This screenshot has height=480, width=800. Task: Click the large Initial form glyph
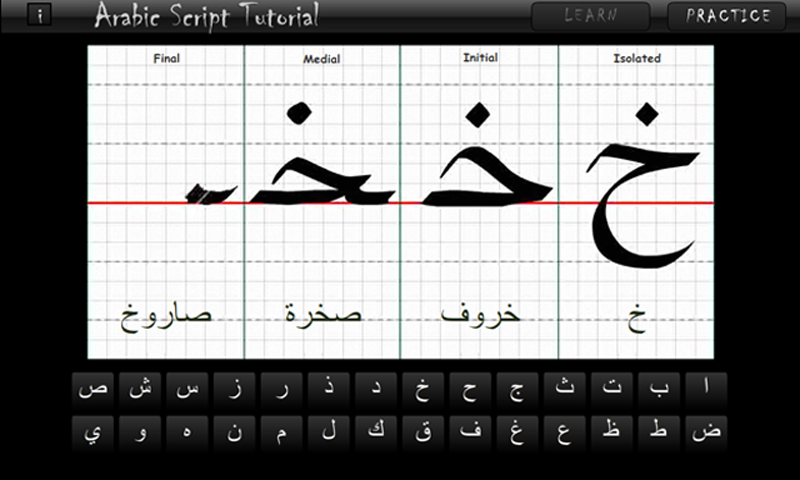[487, 155]
